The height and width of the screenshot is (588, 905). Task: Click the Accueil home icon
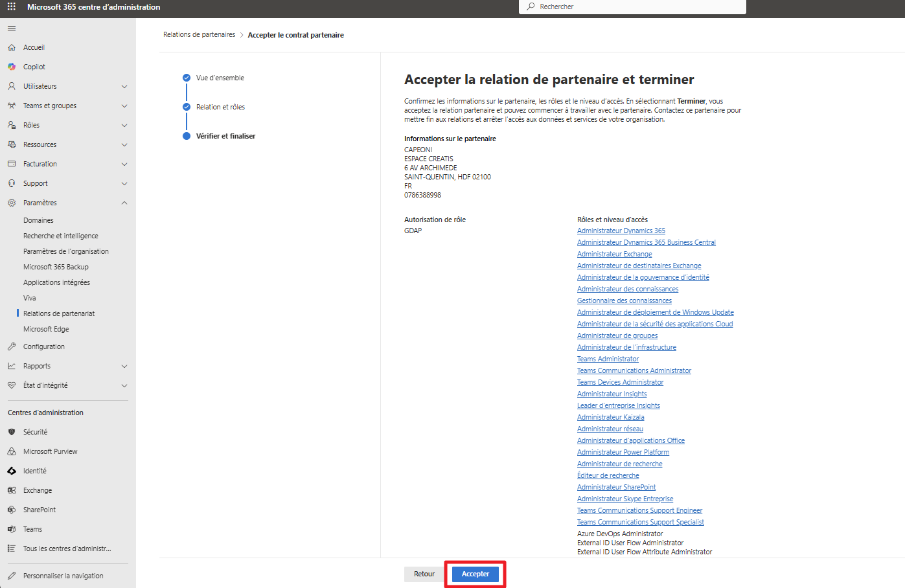pos(12,47)
